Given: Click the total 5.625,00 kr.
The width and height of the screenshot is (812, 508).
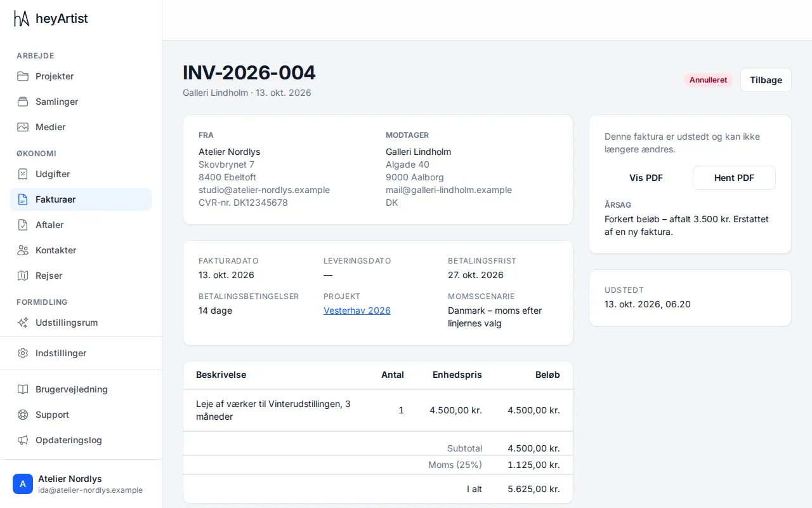Looking at the screenshot, I should click(534, 489).
